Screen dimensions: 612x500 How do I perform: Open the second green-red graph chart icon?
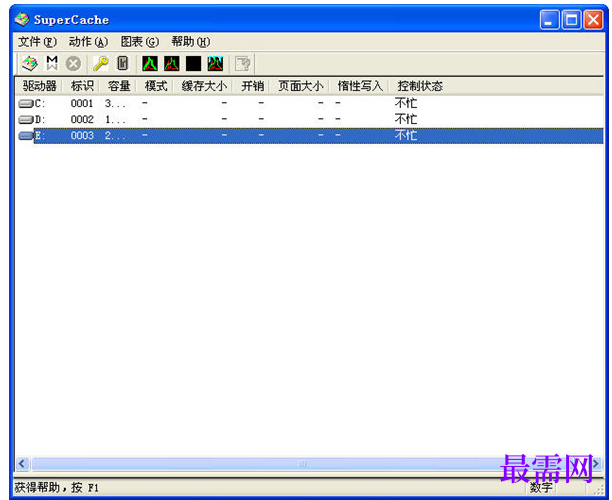click(x=172, y=64)
